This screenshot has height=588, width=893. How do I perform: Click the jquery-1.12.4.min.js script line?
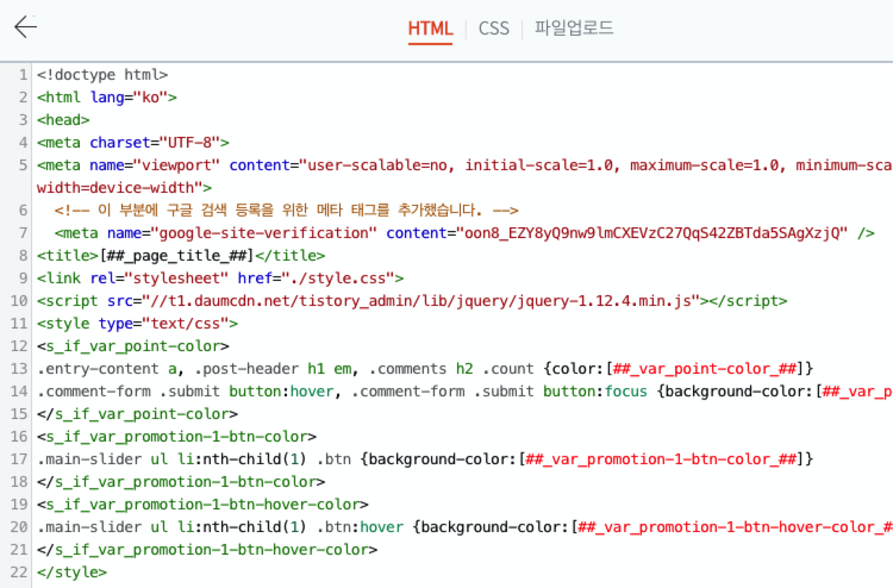pyautogui.click(x=412, y=301)
